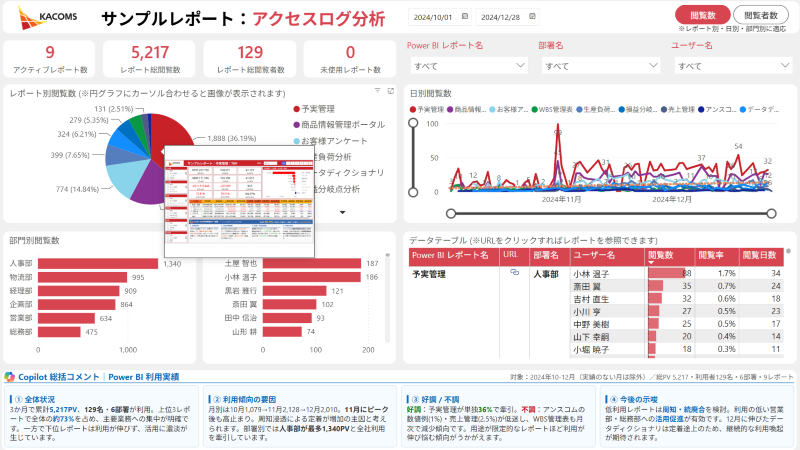Sort table by 部署名 column header
This screenshot has height=450, width=800.
coord(549,257)
